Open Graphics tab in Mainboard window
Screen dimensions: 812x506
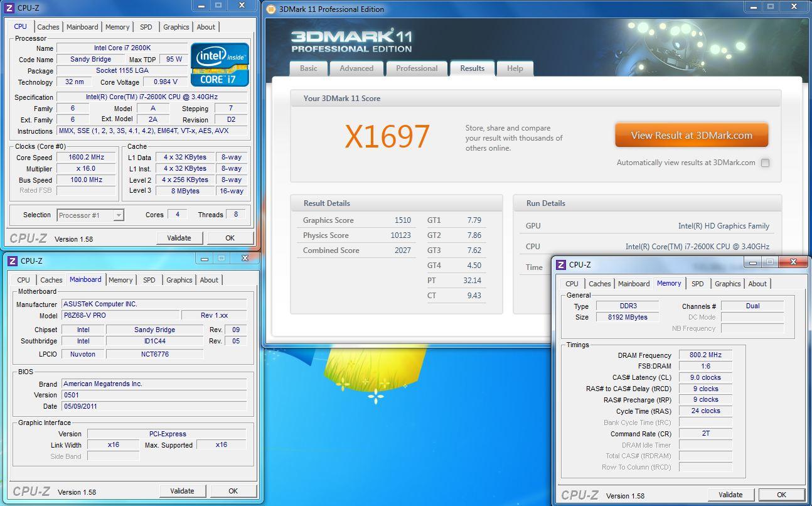[179, 280]
